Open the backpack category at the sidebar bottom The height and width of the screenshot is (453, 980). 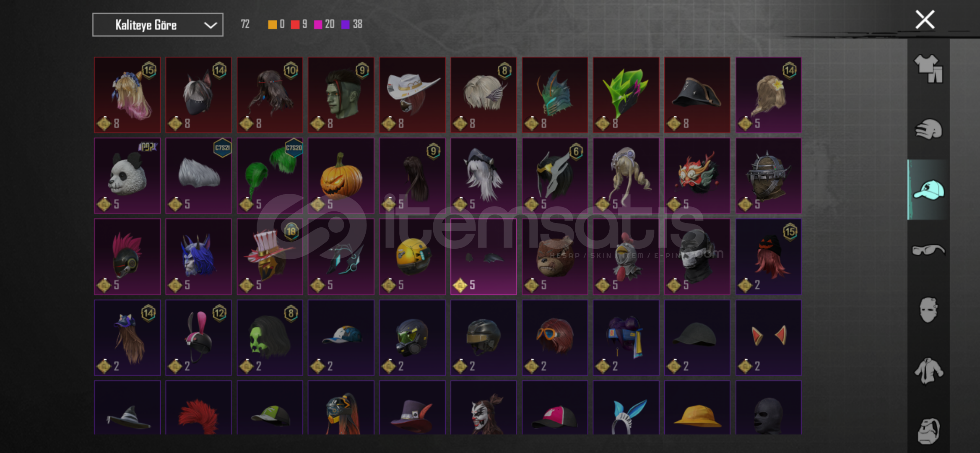click(928, 430)
